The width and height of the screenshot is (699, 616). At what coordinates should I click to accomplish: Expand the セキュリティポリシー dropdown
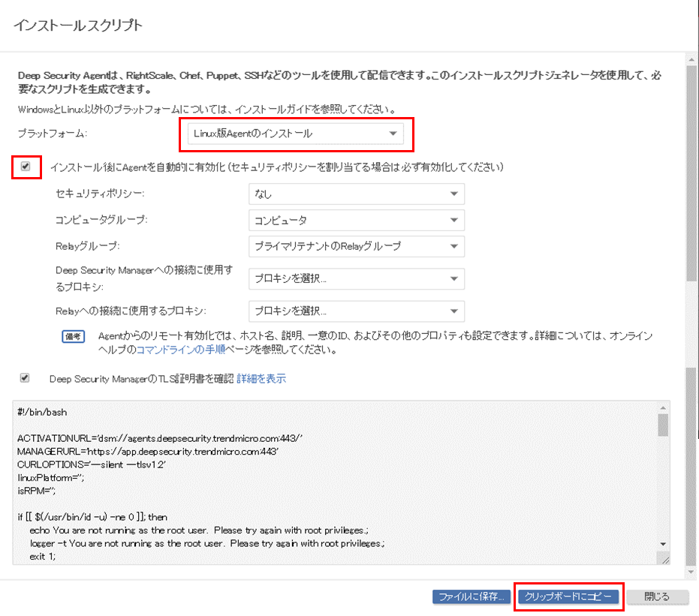coord(356,194)
